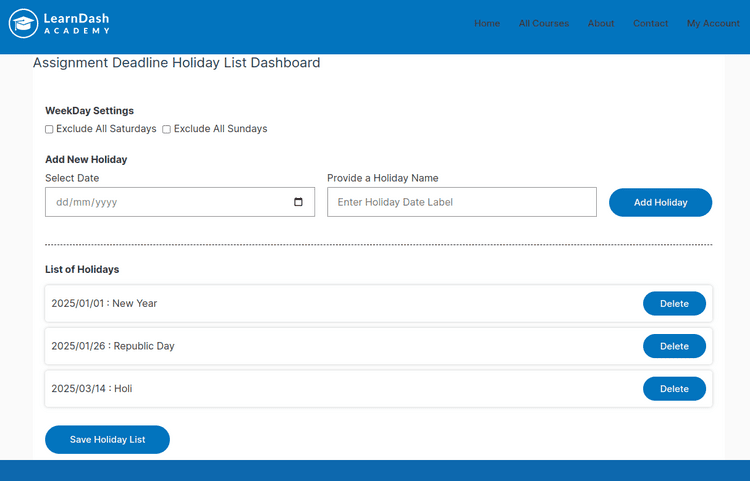Viewport: 750px width, 481px height.
Task: Enable Exclude All Saturdays checkbox
Action: (49, 129)
